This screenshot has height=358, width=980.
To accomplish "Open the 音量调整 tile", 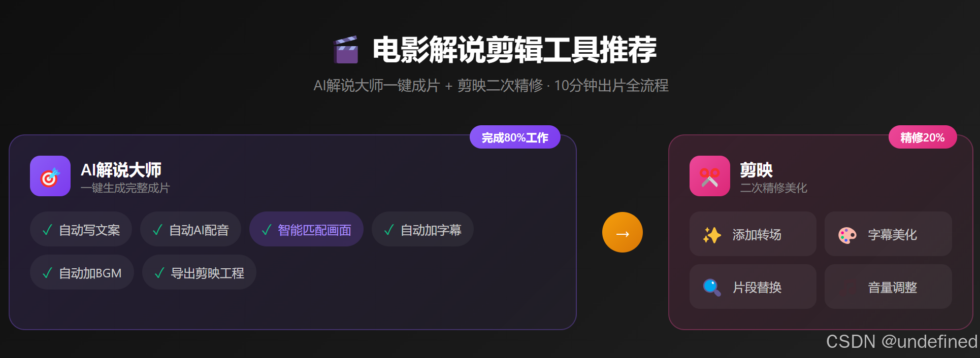I will tap(888, 287).
